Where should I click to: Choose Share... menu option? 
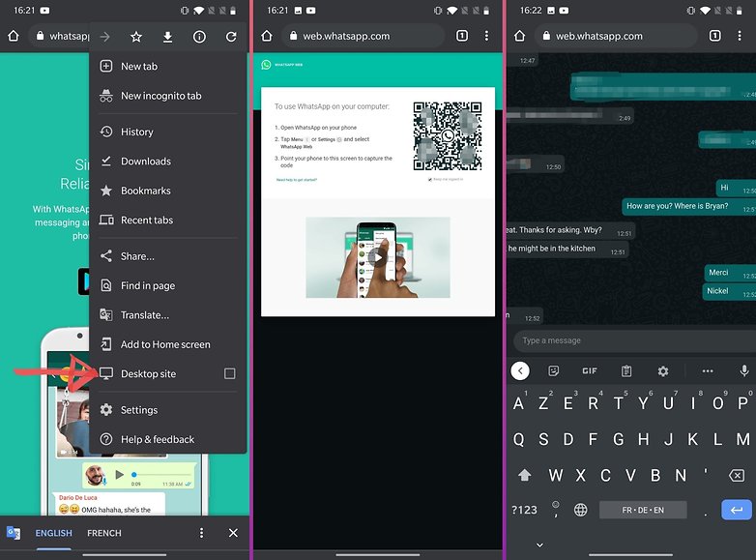168,256
